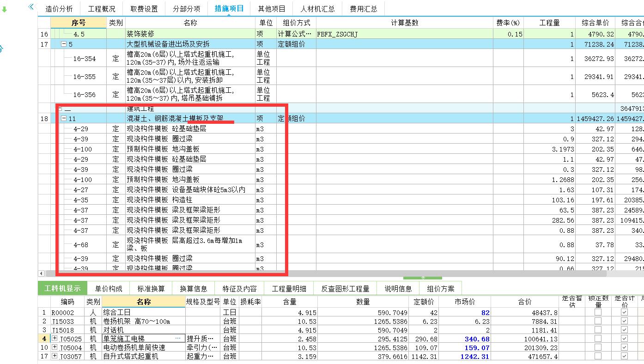The width and height of the screenshot is (644, 364).
Task: Open the 造价分析 tab
Action: 59,9
